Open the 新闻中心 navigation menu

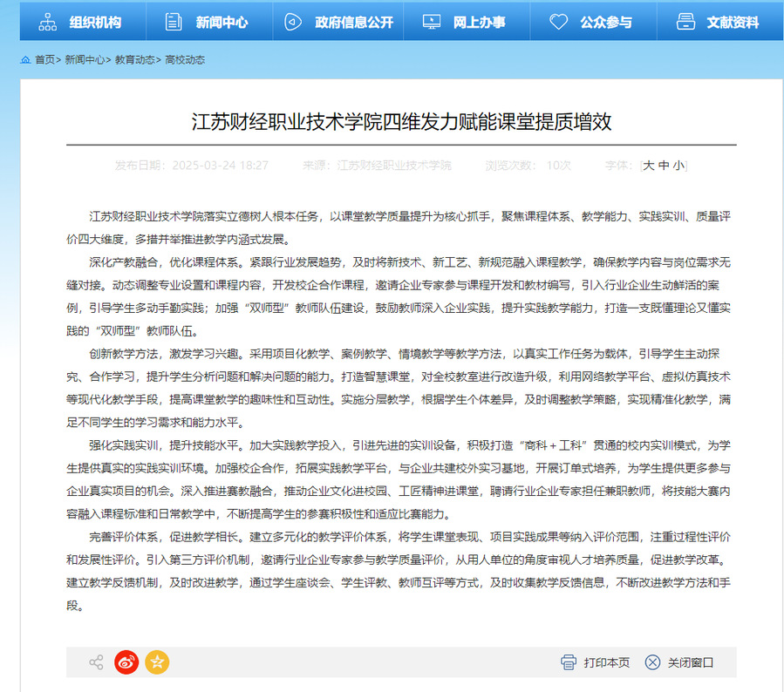[220, 22]
